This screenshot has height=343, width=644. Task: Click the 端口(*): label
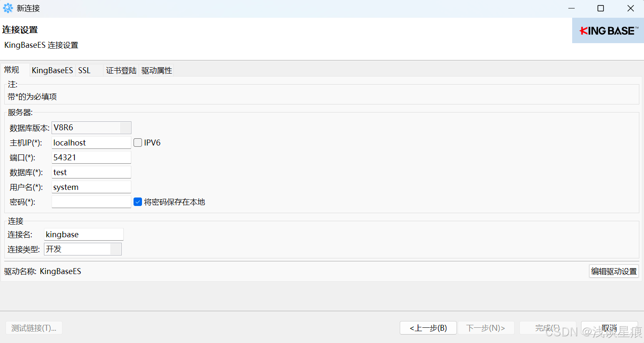point(22,158)
